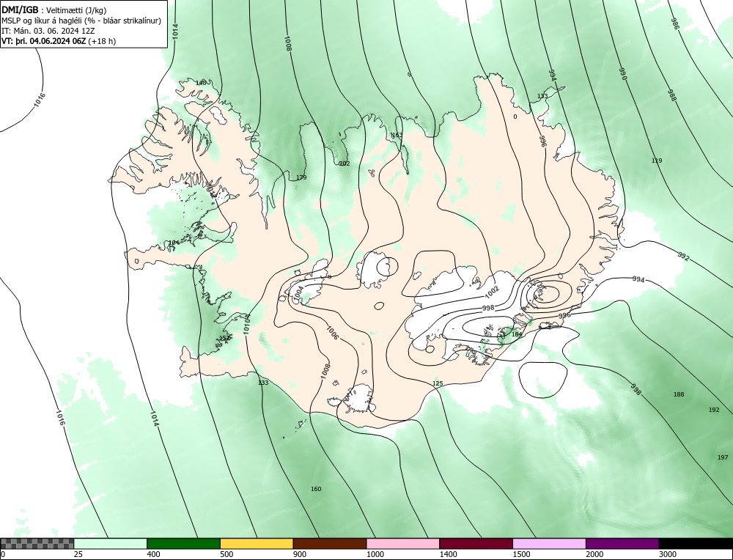This screenshot has width=733, height=560.
Task: Click the isobar label "1004"
Action: (x=298, y=292)
